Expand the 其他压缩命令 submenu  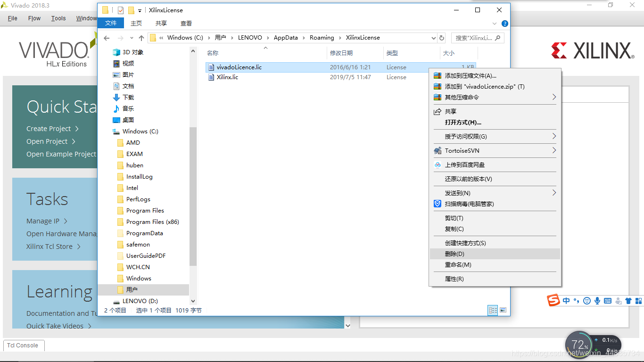pyautogui.click(x=471, y=97)
